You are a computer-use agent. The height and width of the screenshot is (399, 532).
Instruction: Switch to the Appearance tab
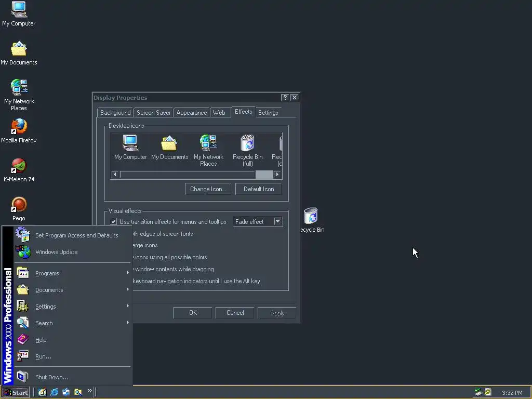pos(191,113)
